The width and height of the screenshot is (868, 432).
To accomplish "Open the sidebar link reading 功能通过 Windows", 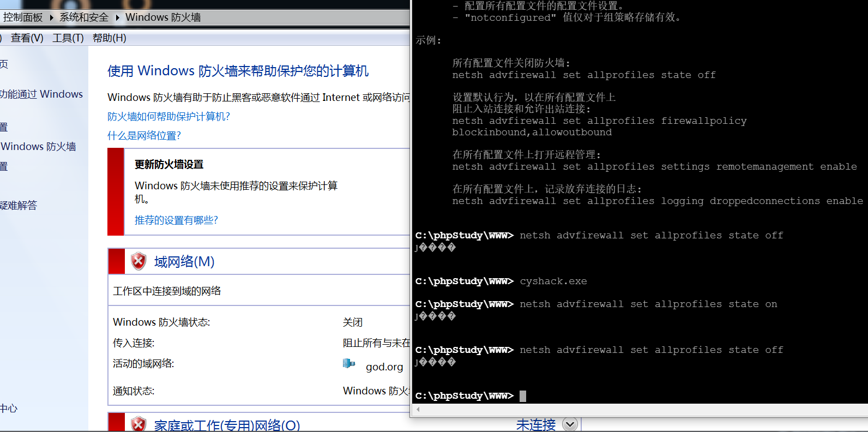I will 41,94.
